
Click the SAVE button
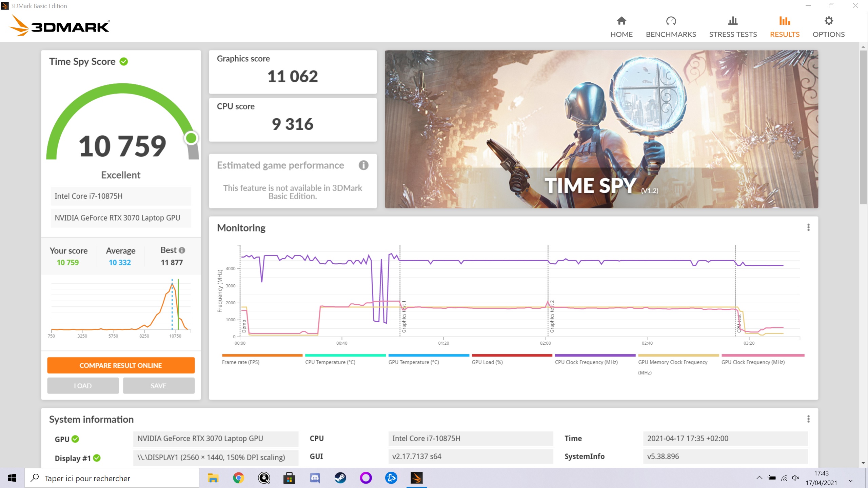tap(159, 386)
